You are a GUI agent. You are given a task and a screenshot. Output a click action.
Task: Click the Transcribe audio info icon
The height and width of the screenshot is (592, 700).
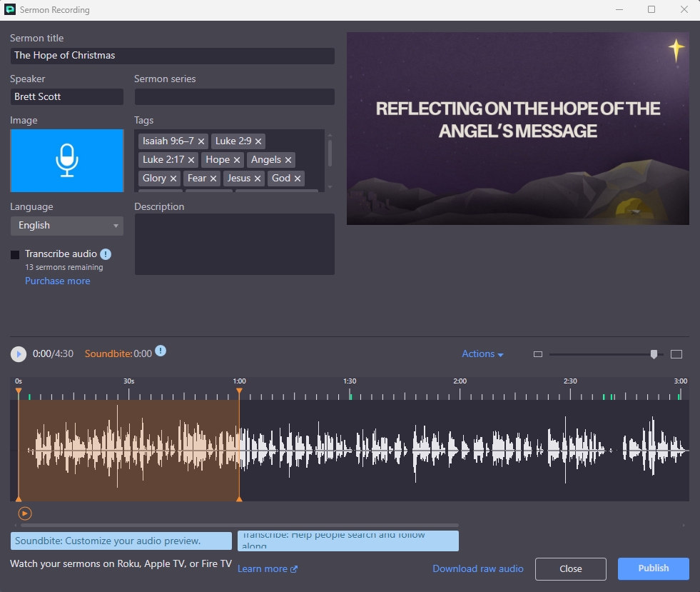tap(106, 254)
